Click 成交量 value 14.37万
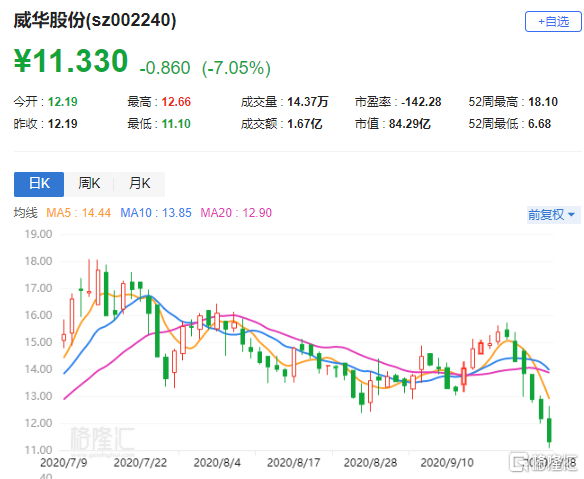The image size is (584, 479). click(308, 102)
